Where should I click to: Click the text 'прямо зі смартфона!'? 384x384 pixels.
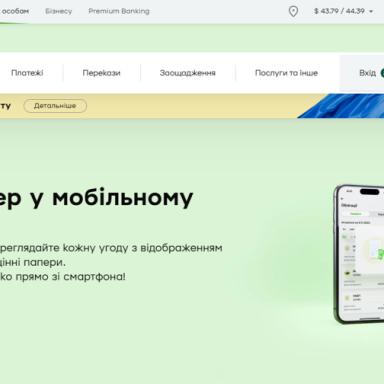click(x=71, y=277)
